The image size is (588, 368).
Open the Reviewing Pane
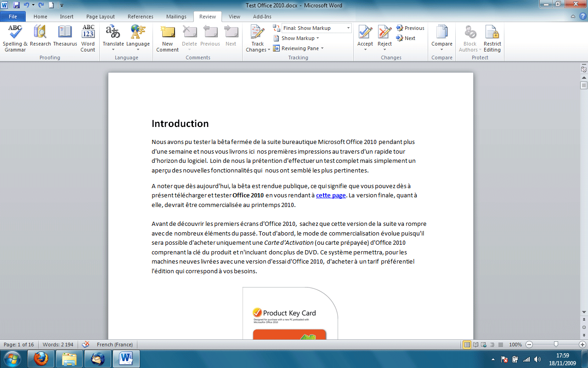click(x=296, y=48)
